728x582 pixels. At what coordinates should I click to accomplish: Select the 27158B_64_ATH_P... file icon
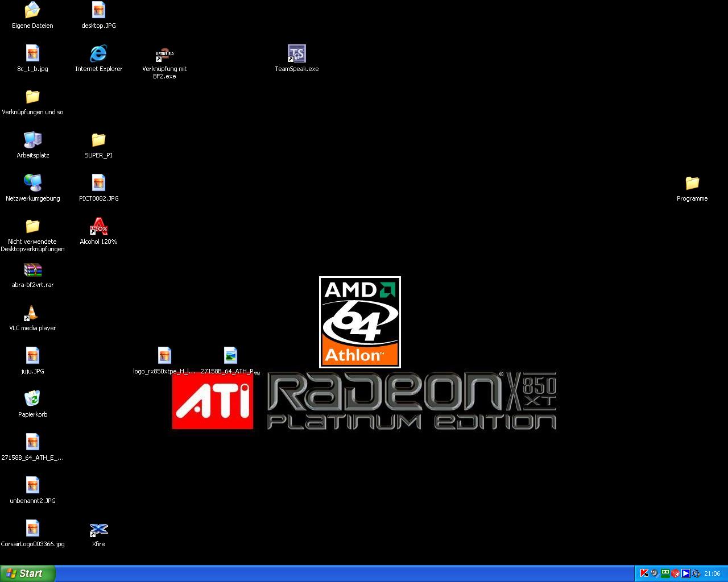[x=230, y=356]
